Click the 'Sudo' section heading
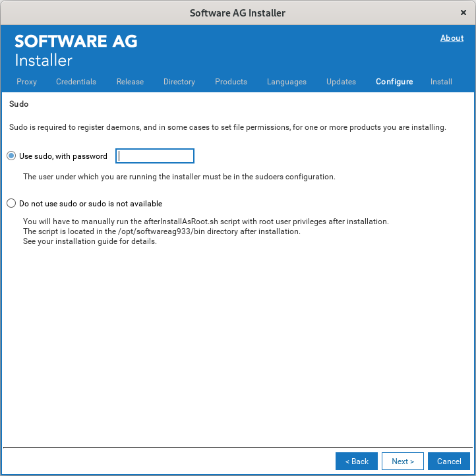This screenshot has width=476, height=476. [x=19, y=104]
